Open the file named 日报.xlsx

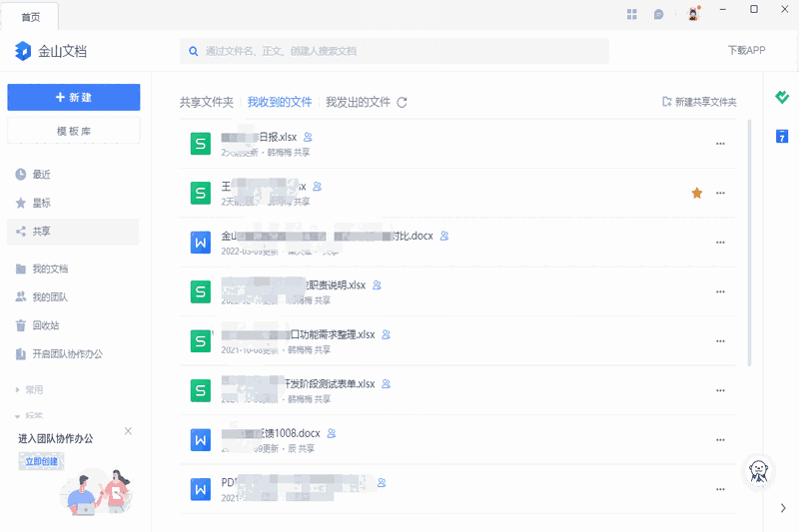259,137
